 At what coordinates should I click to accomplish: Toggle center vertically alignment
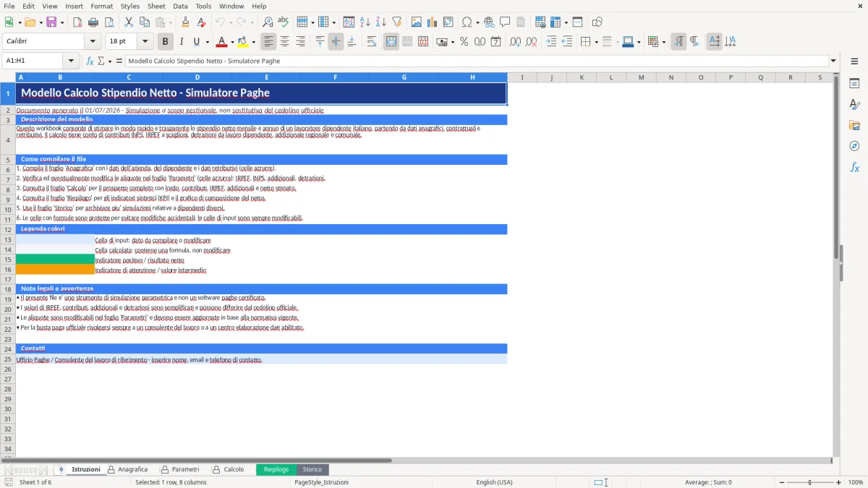(x=336, y=42)
